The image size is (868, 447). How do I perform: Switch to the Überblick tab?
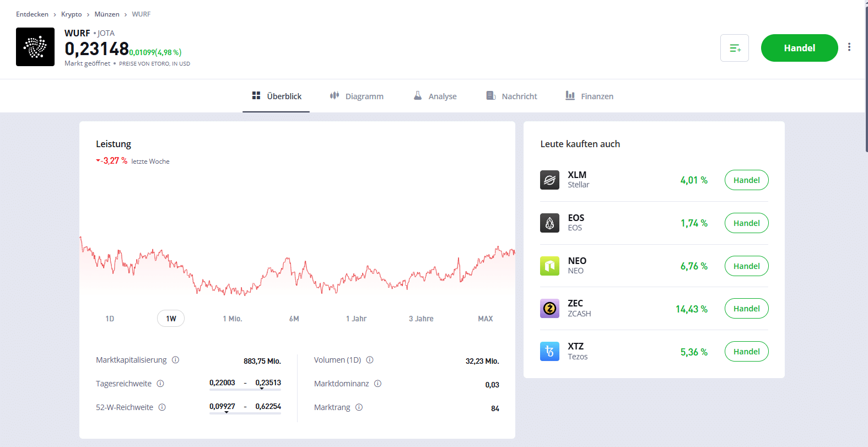pyautogui.click(x=276, y=96)
